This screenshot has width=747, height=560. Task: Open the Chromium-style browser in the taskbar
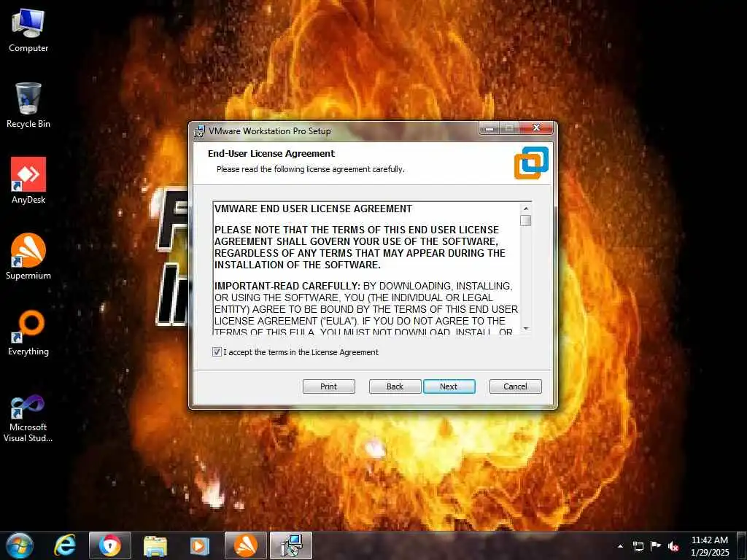pyautogui.click(x=110, y=545)
